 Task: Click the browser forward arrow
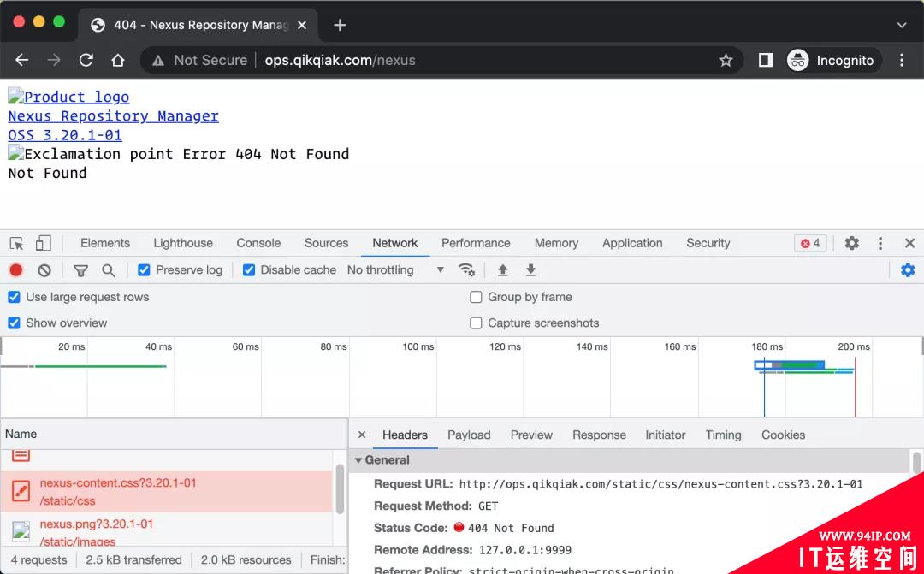[x=54, y=60]
